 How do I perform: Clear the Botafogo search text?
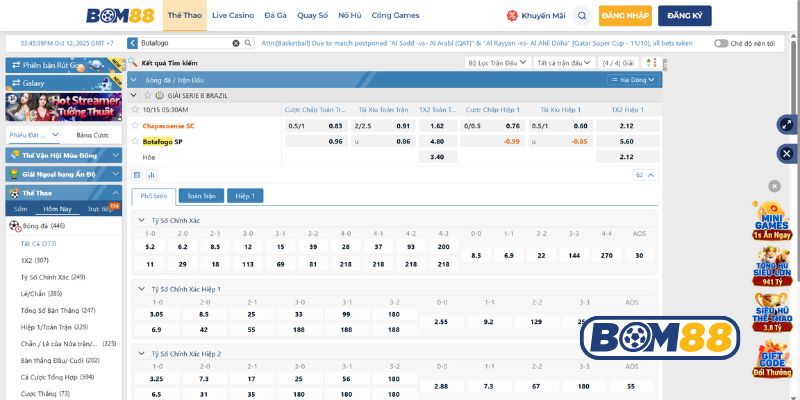(236, 44)
